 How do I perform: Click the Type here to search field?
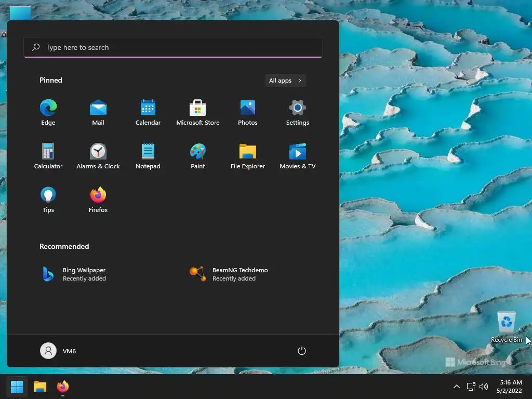173,47
